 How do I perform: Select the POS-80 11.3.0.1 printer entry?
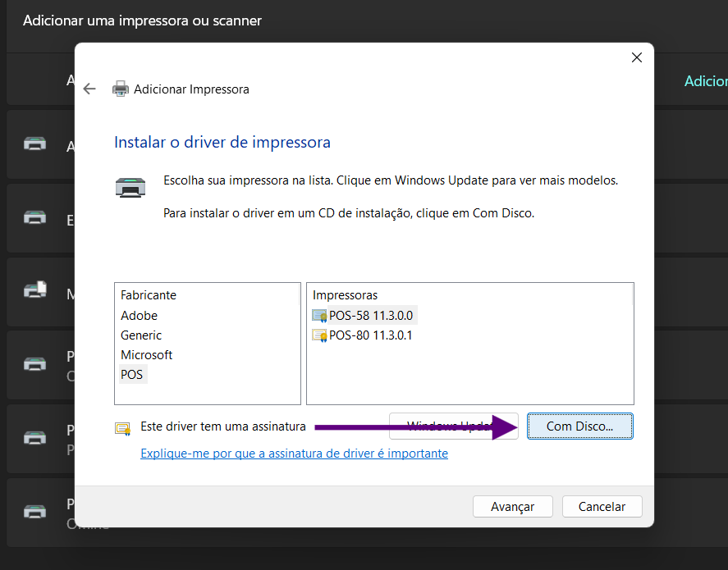point(370,335)
